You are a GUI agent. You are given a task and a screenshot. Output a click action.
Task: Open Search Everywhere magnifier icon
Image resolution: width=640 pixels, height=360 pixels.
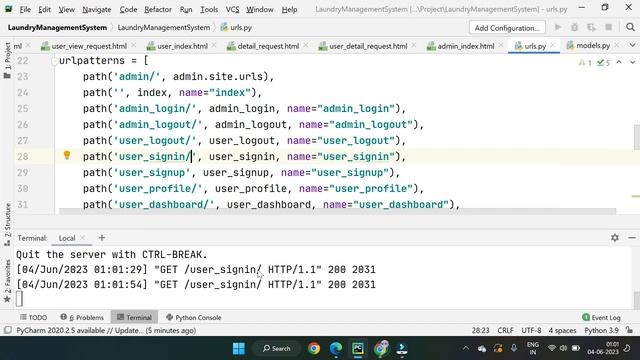click(630, 27)
